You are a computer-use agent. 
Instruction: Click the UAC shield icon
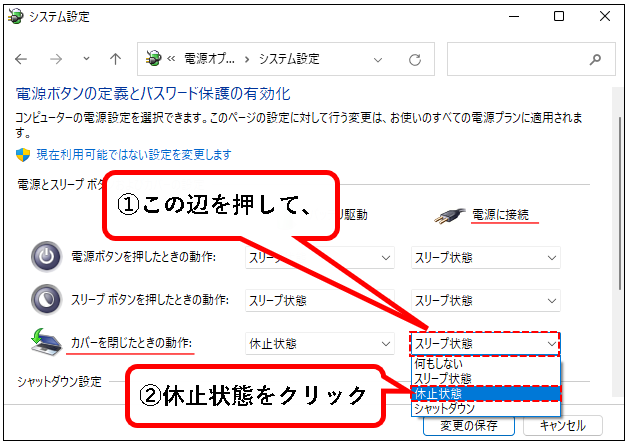coord(23,155)
